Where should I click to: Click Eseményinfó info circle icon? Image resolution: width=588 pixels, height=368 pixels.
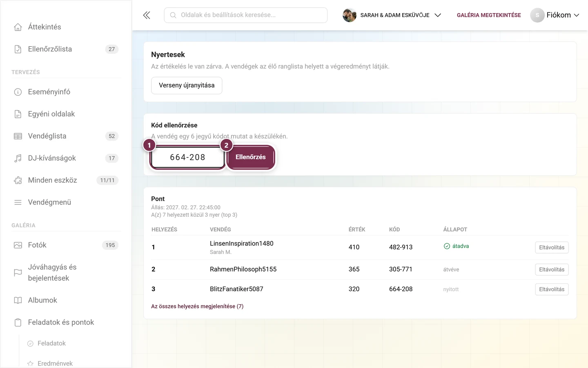pos(18,92)
